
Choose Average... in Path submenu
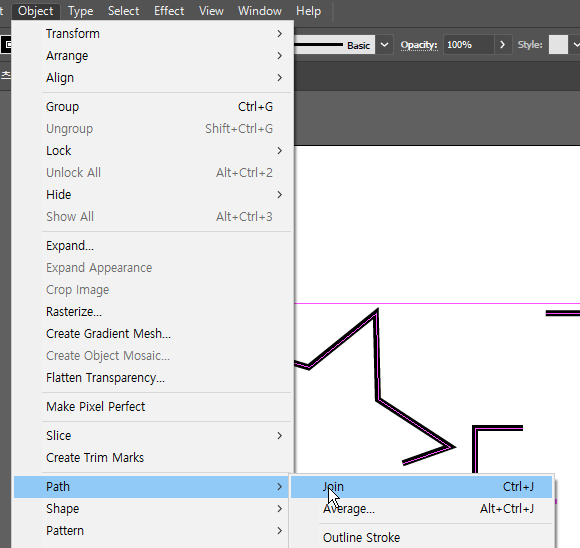point(421,509)
